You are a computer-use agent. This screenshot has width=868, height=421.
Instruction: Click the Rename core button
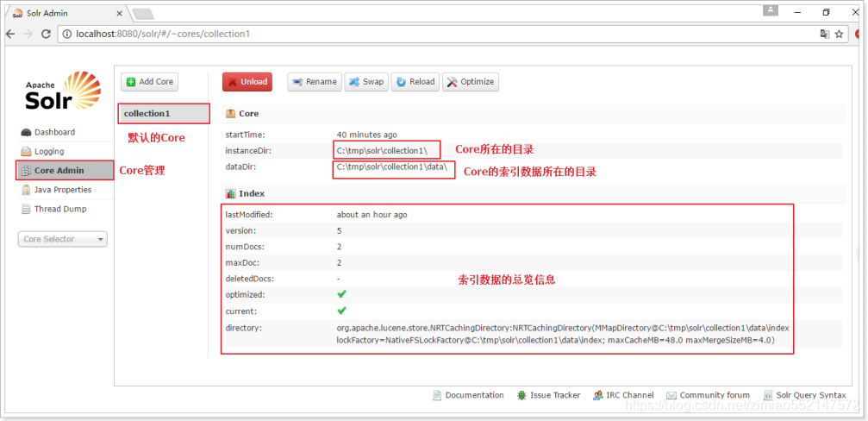315,82
